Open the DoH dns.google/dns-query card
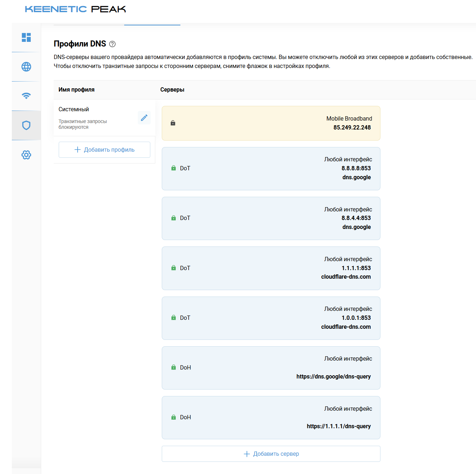 pyautogui.click(x=271, y=368)
